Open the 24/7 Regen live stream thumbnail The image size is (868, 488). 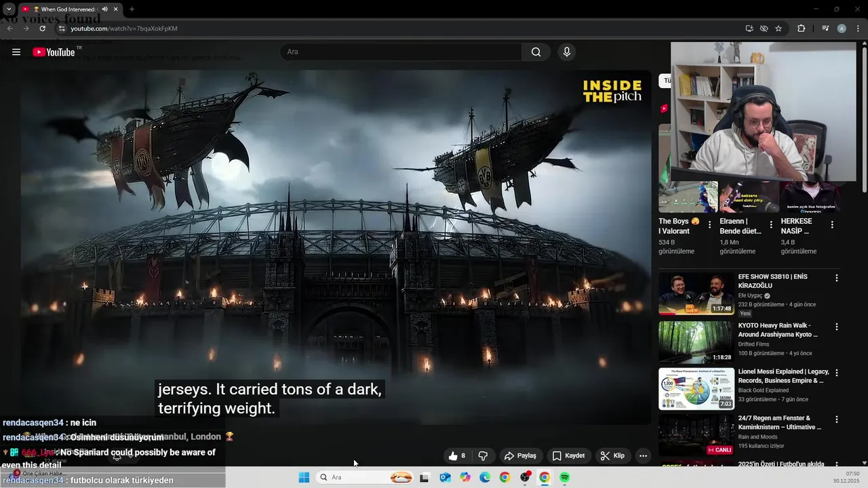(x=696, y=434)
